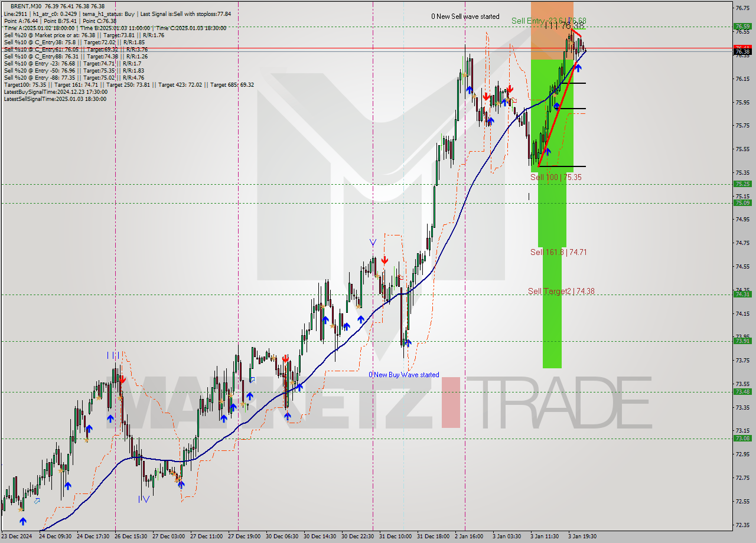Click the LatestBuySignalTime text line
756x543 pixels.
56,91
